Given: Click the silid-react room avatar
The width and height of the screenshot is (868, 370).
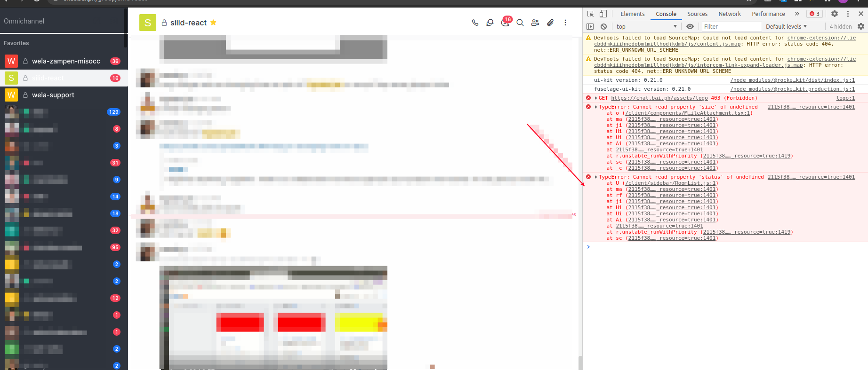Looking at the screenshot, I should pyautogui.click(x=148, y=23).
